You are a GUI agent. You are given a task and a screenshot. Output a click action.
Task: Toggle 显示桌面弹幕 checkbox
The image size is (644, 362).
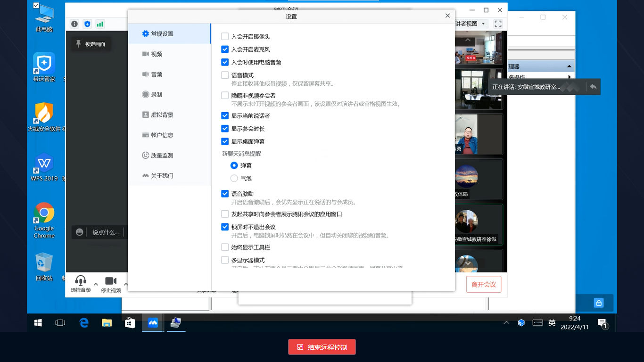click(x=225, y=141)
